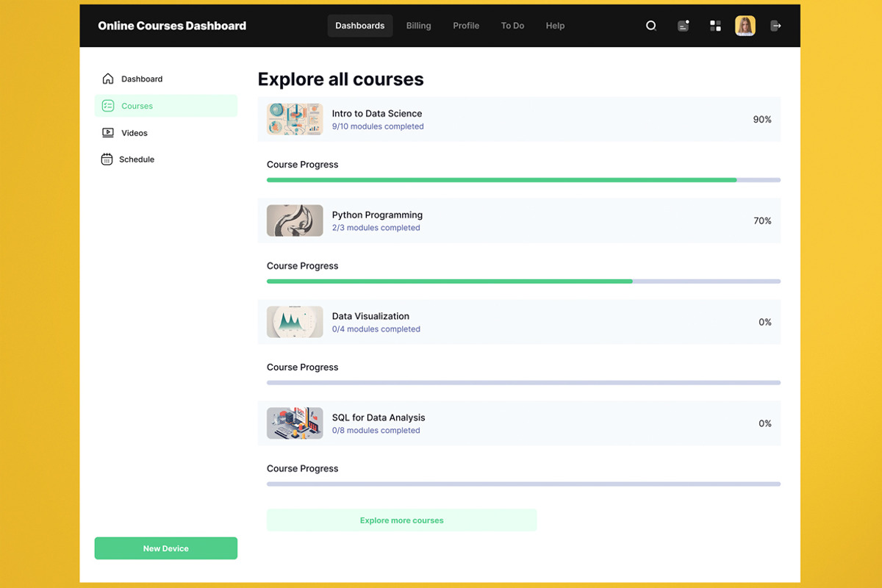Click "0/4 modules completed" text
The image size is (882, 588).
tap(376, 329)
